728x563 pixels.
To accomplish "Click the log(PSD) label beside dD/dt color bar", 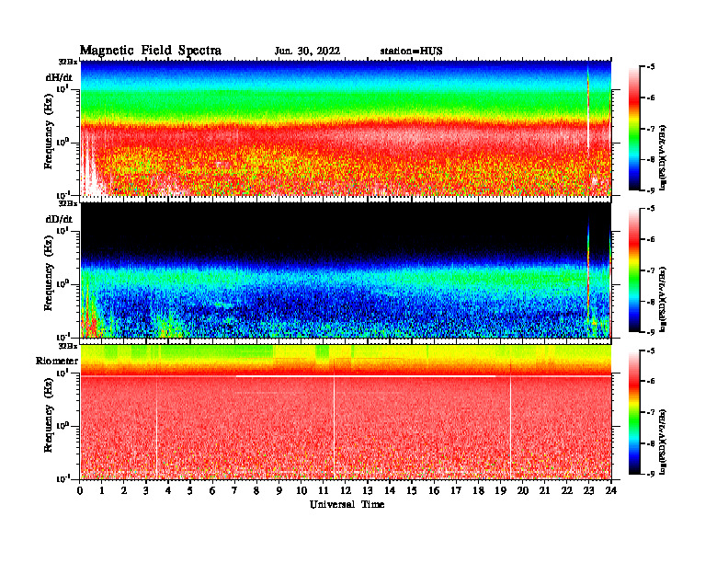I will [x=663, y=299].
